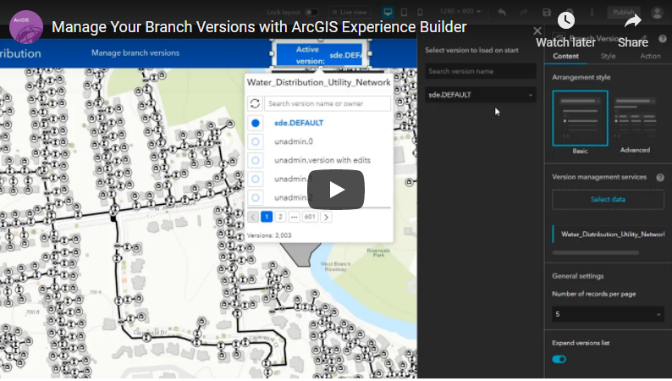This screenshot has height=381, width=672.
Task: Open the video title link
Action: point(259,27)
